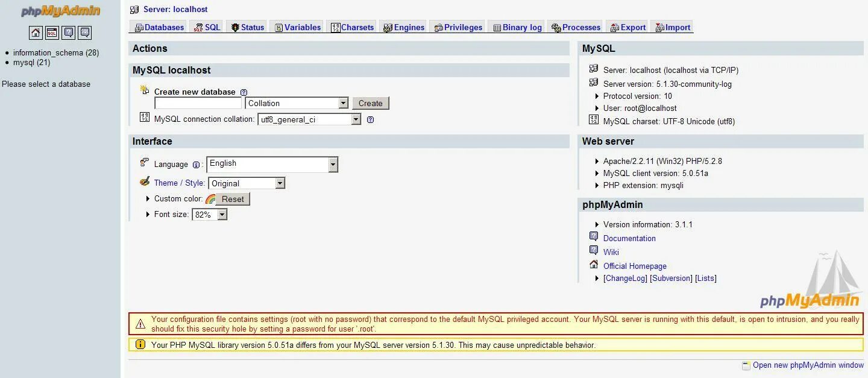Image resolution: width=868 pixels, height=378 pixels.
Task: Open the phpMyAdmin documentation icon in the sidebar
Action: point(69,33)
